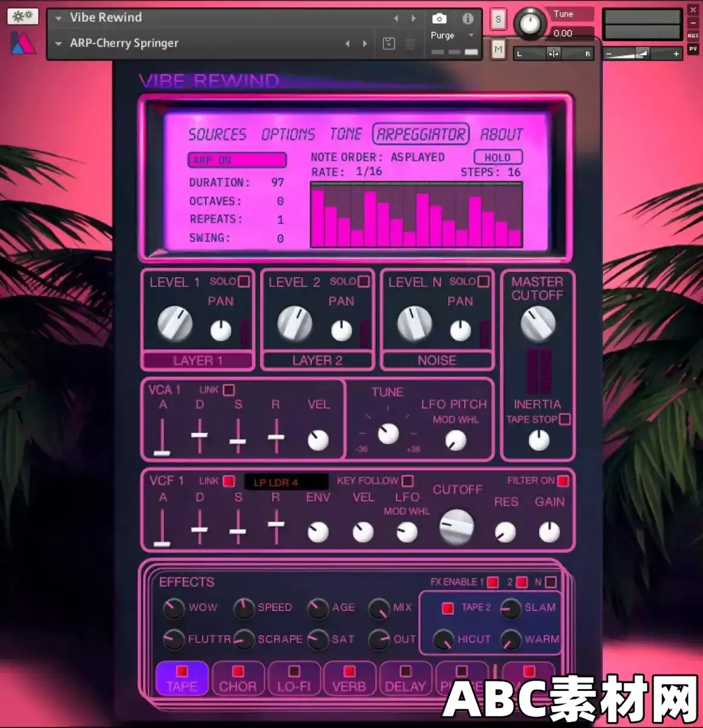Toggle the Tape Stop checkbox
703x728 pixels.
click(x=565, y=419)
